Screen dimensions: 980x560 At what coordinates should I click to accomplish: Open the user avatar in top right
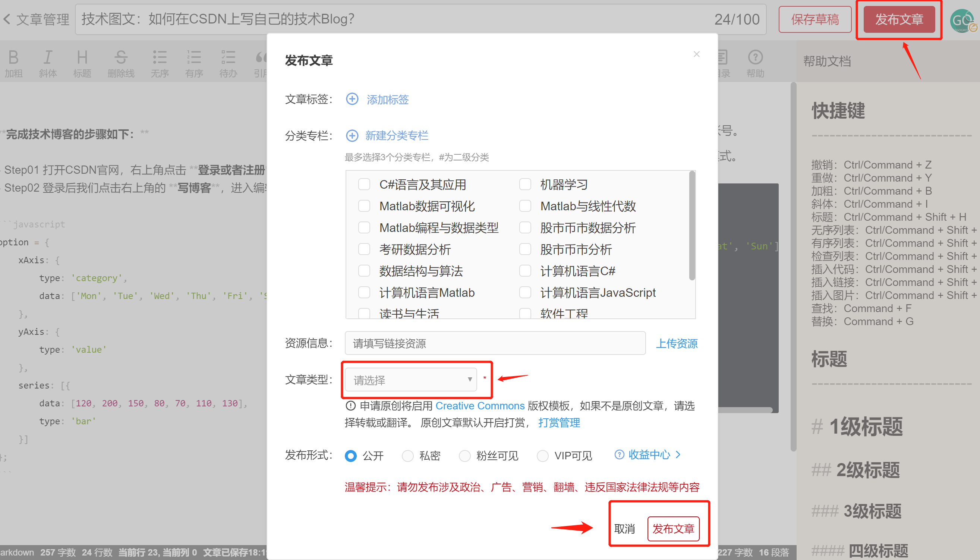pos(963,21)
